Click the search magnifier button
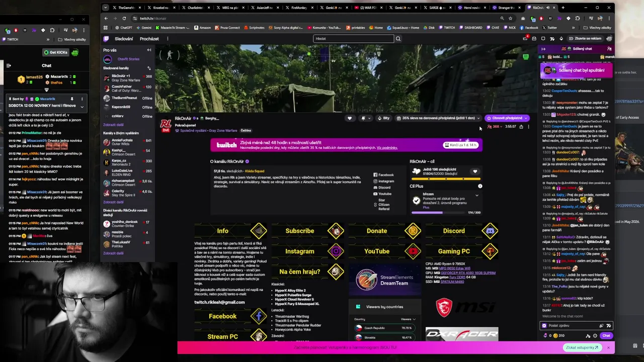Image resolution: width=644 pixels, height=362 pixels. [398, 39]
